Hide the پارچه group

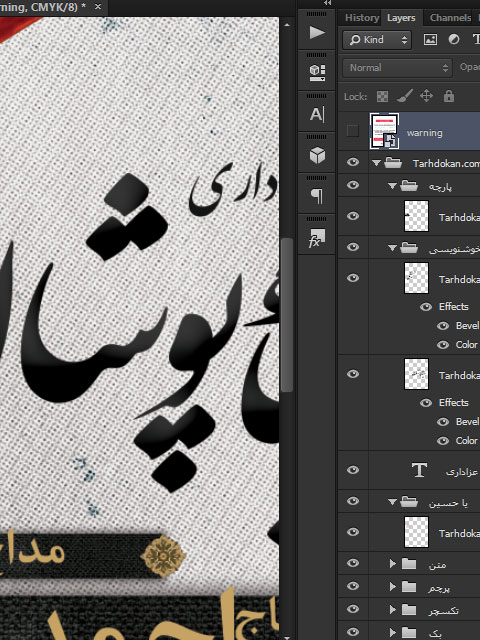click(x=353, y=185)
